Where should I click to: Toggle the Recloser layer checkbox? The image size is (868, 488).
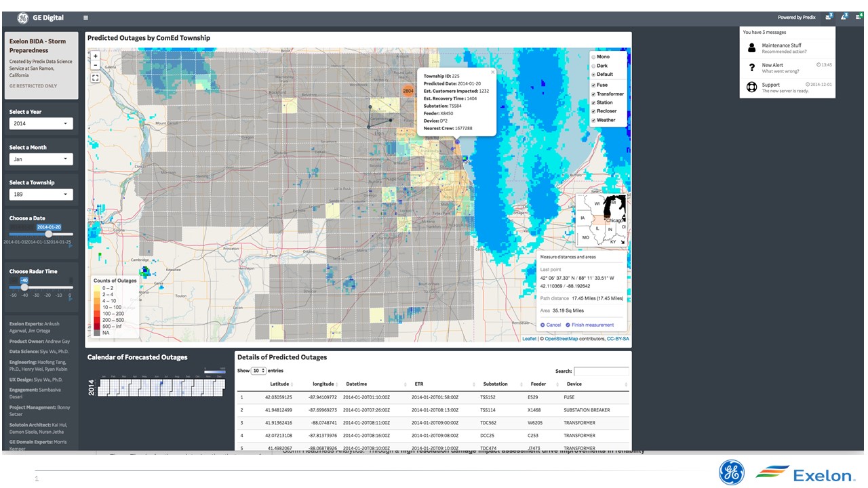[x=593, y=111]
